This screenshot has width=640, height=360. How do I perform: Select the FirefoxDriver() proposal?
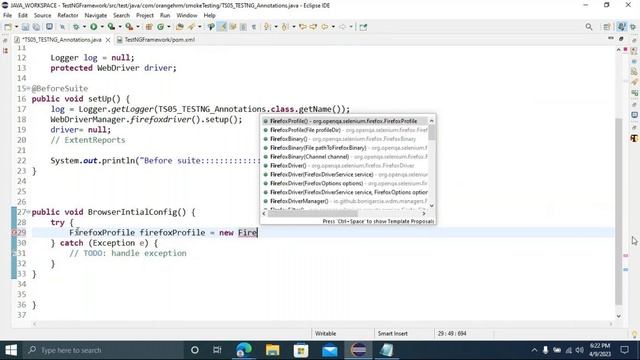click(344, 166)
